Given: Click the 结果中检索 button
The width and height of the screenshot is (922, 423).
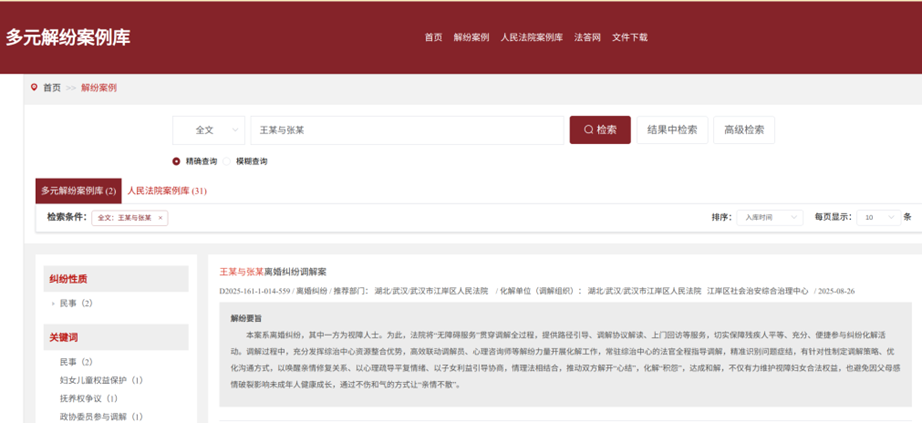Looking at the screenshot, I should tap(672, 130).
